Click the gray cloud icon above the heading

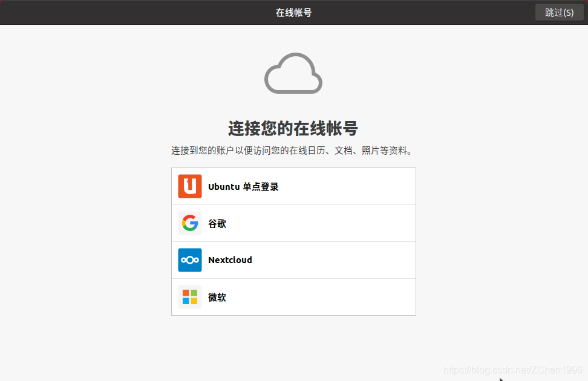293,73
